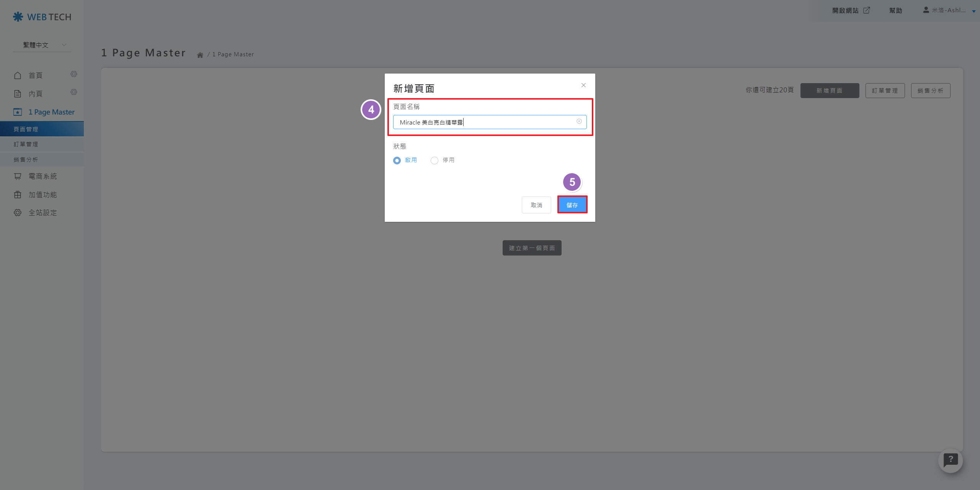Click the 取消 cancel button

coord(536,205)
